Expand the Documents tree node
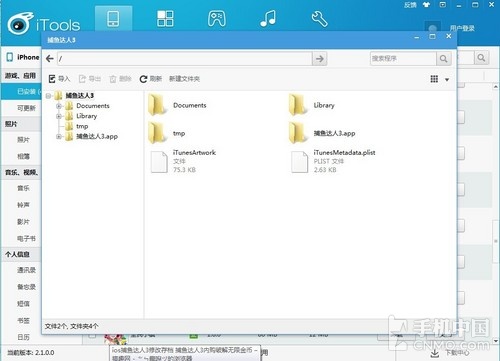 coord(59,106)
